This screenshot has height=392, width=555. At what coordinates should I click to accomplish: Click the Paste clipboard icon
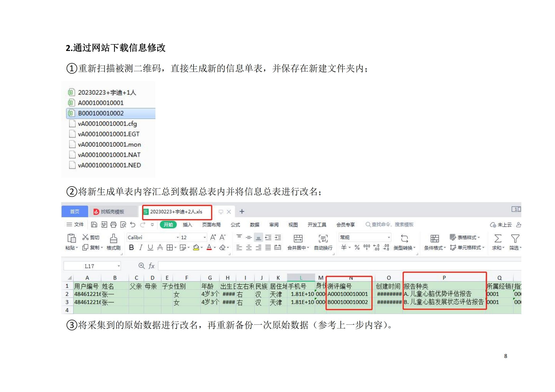point(72,238)
